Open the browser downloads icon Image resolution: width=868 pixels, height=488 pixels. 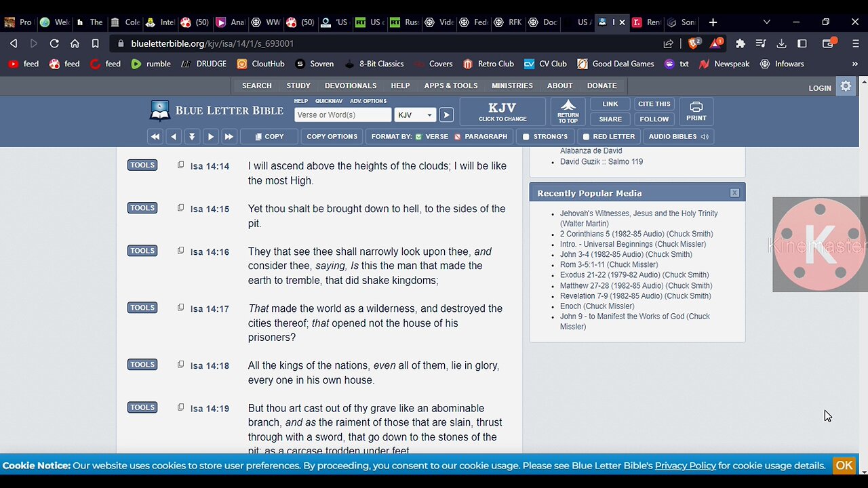(x=781, y=43)
